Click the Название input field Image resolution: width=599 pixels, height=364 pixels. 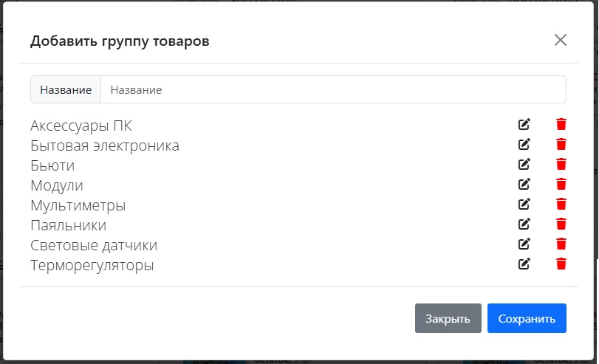pyautogui.click(x=333, y=89)
